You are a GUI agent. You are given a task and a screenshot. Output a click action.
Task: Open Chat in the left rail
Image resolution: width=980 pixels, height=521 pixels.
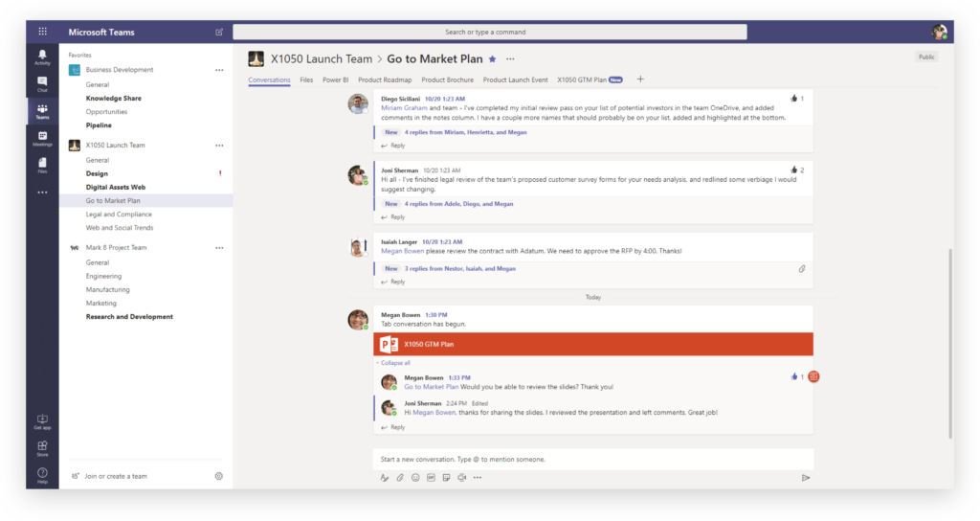pyautogui.click(x=42, y=84)
